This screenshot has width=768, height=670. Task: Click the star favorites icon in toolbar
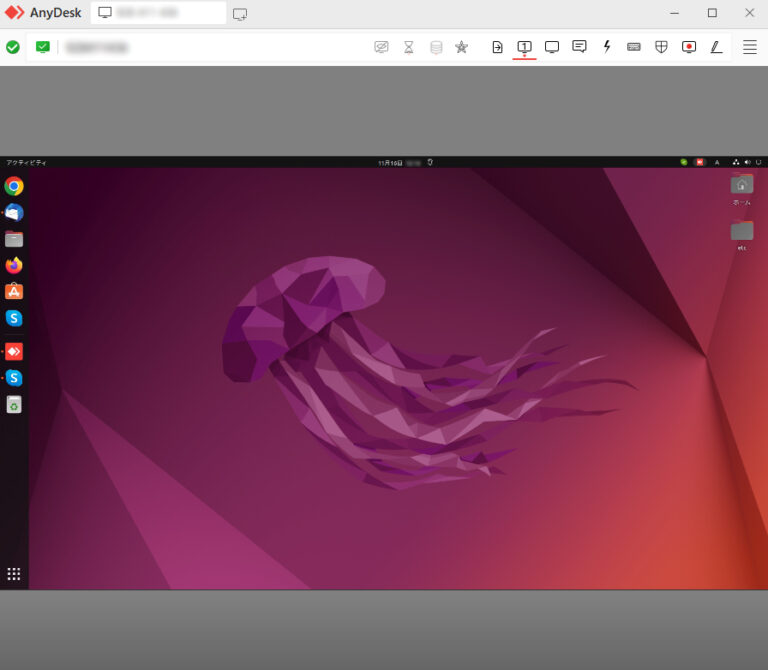[461, 47]
